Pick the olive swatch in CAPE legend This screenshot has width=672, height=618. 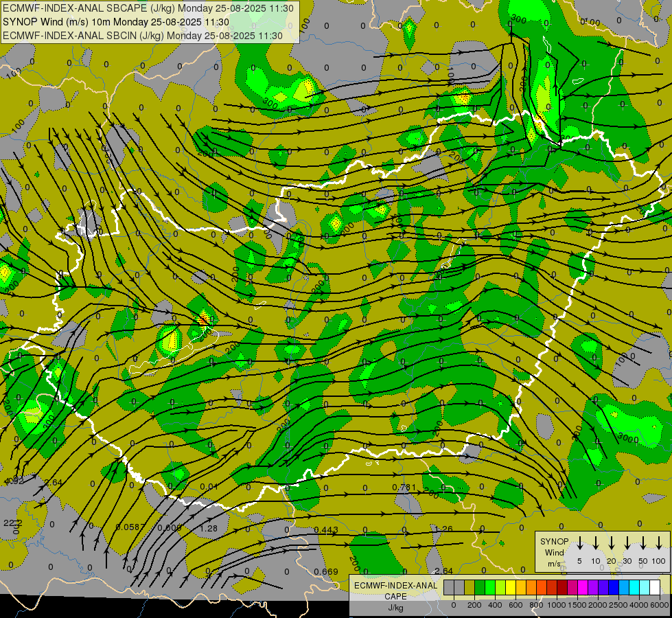(x=470, y=588)
